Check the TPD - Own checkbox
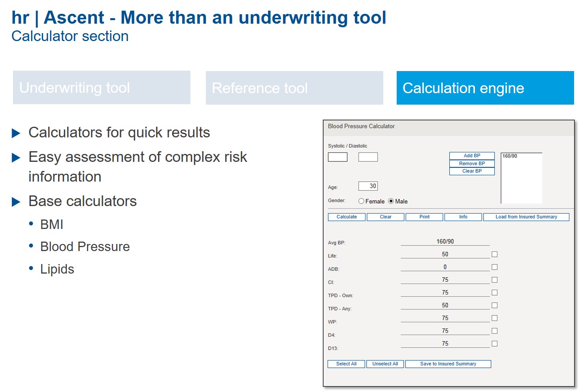580x392 pixels. [495, 293]
